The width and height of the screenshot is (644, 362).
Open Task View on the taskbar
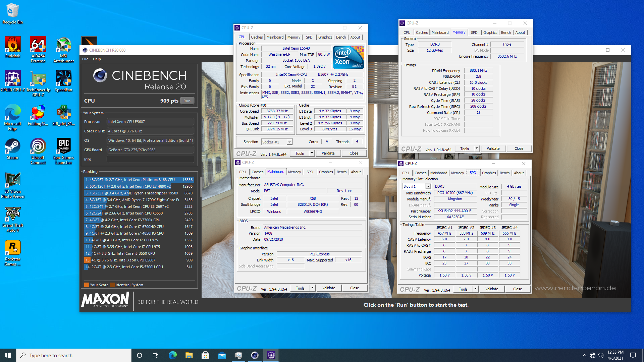[x=156, y=355]
